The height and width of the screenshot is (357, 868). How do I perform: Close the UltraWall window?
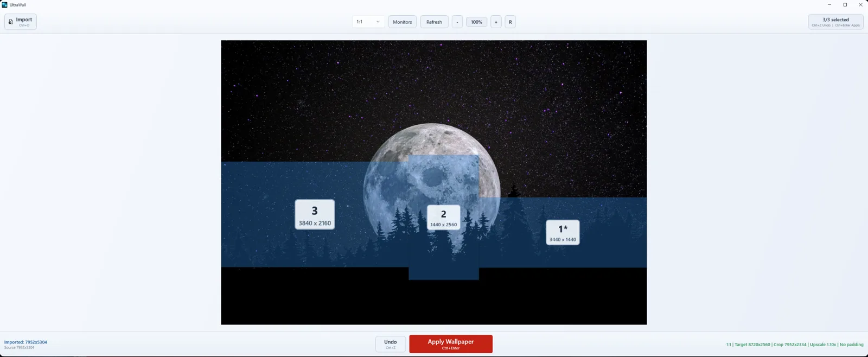point(860,4)
